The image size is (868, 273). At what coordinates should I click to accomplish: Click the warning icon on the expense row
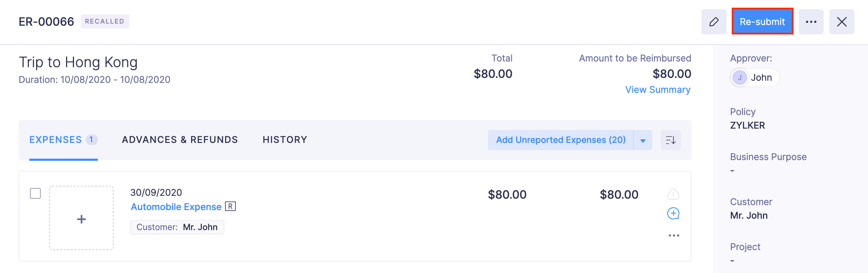point(673,194)
